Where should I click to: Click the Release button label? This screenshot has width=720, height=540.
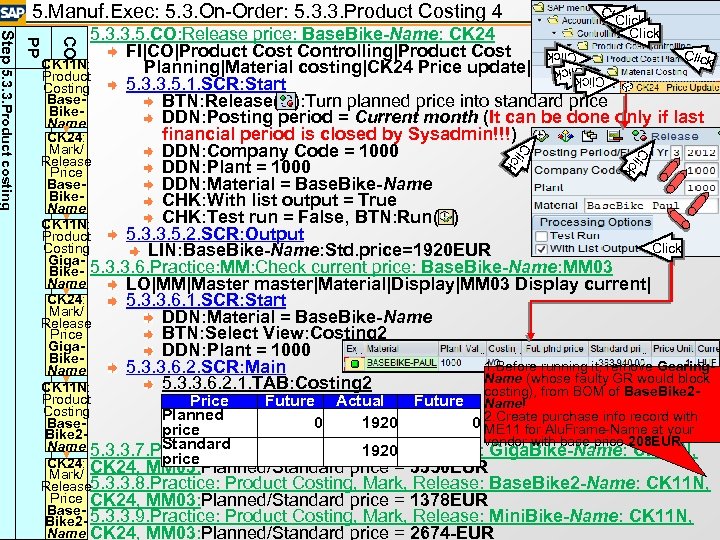(x=675, y=136)
